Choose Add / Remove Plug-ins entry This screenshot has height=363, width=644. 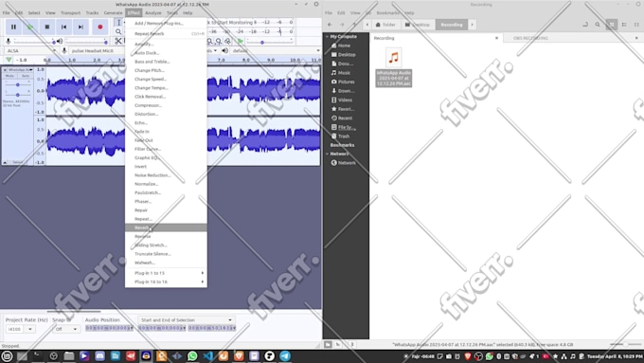pyautogui.click(x=166, y=23)
